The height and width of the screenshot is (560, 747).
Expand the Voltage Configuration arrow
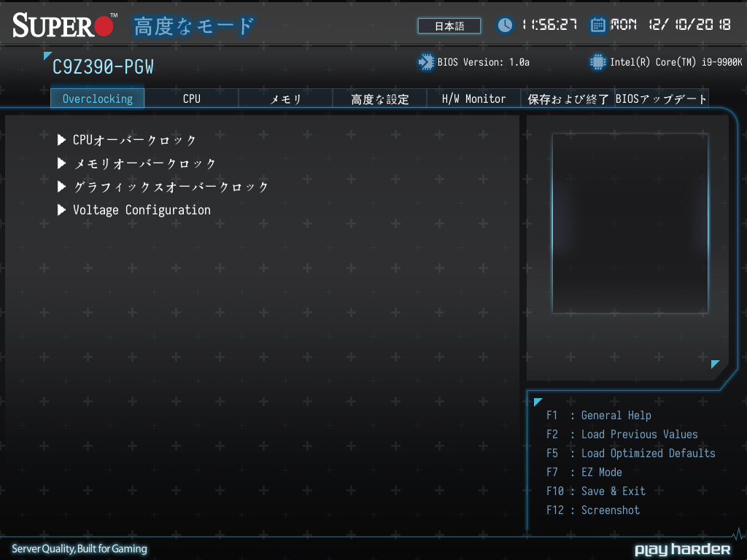tap(61, 210)
